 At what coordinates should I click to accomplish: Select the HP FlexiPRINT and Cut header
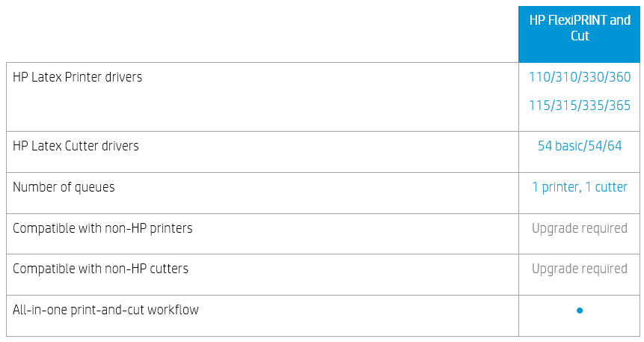(x=580, y=34)
